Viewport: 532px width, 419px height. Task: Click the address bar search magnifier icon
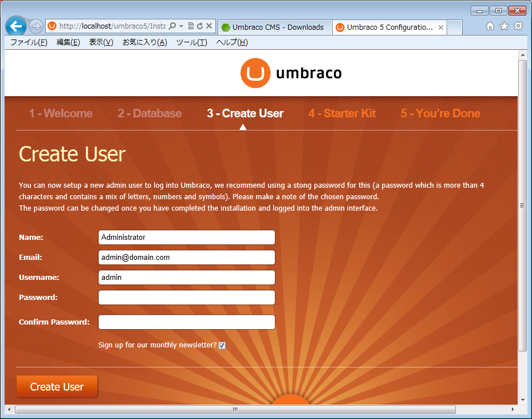(172, 26)
